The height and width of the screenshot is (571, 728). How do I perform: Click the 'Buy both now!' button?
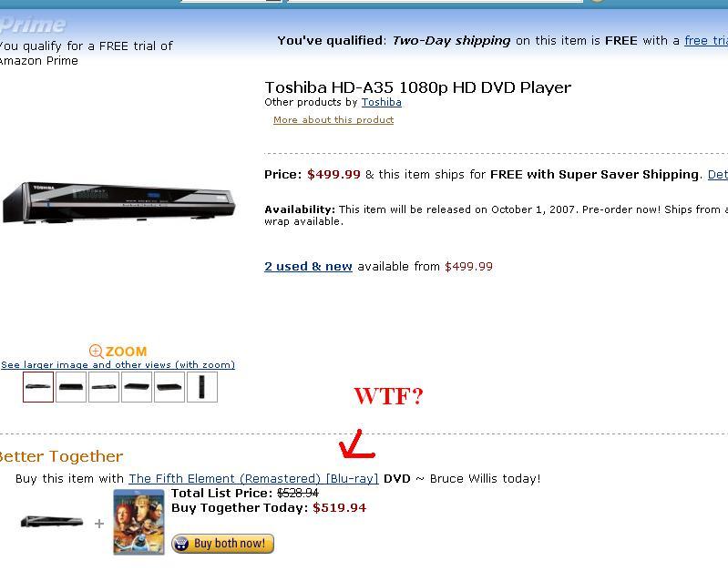tap(223, 544)
